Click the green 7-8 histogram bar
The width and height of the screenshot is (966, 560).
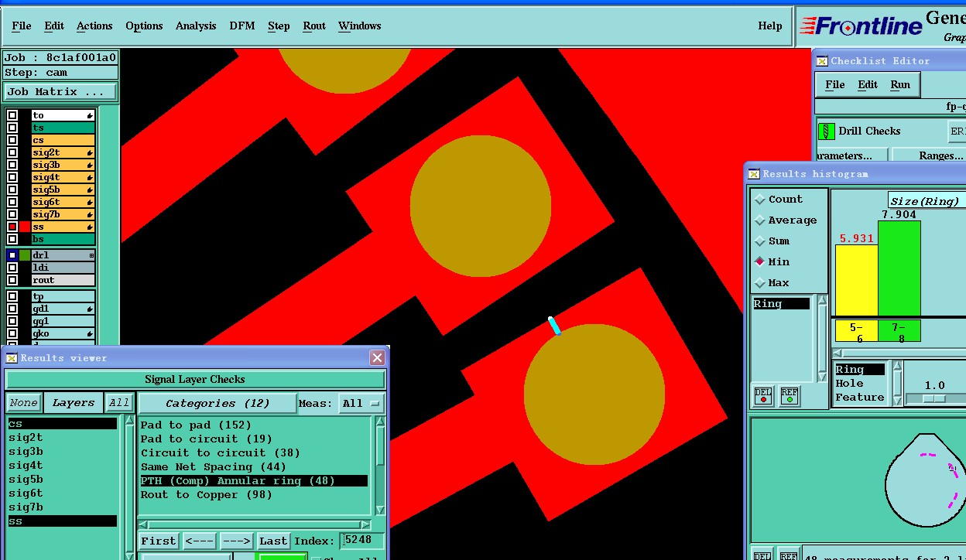tap(899, 268)
